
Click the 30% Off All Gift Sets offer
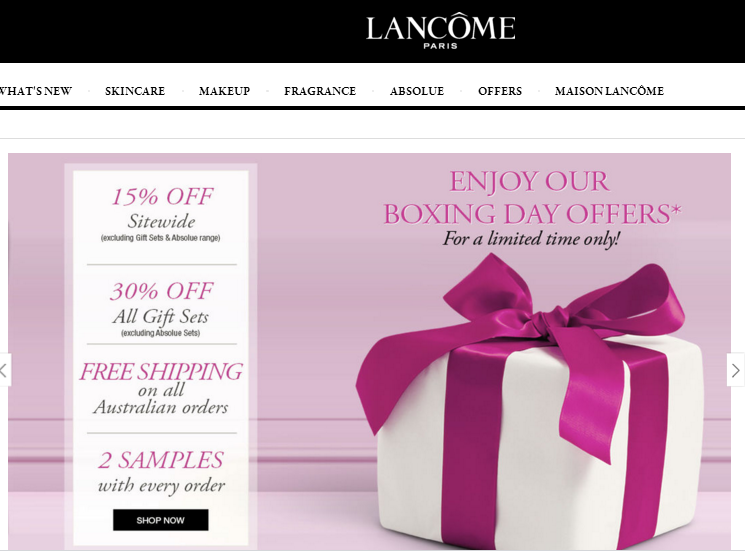tap(162, 304)
